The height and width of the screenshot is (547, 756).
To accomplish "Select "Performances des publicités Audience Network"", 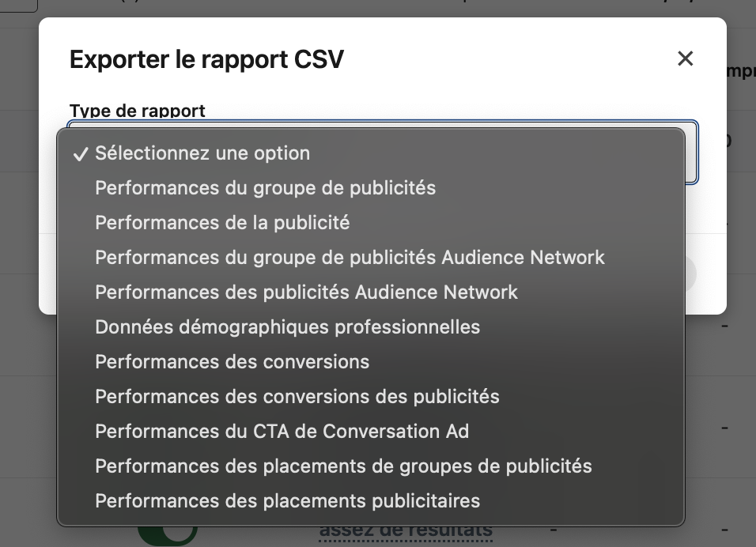I will click(306, 292).
